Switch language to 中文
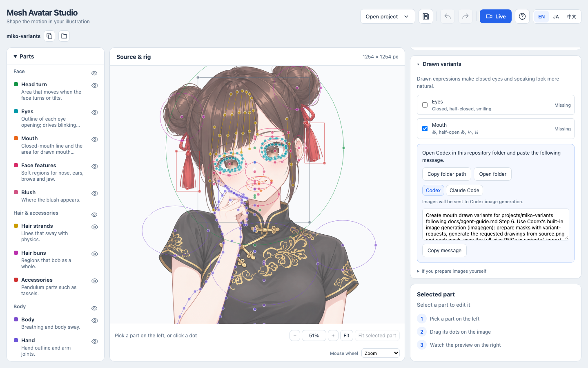Screen dimensions: 588x368 pos(572,17)
